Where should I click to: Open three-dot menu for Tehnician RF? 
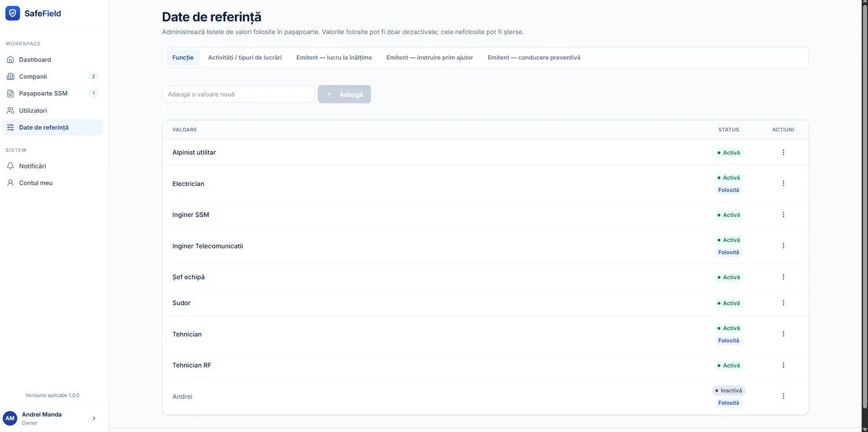tap(784, 365)
